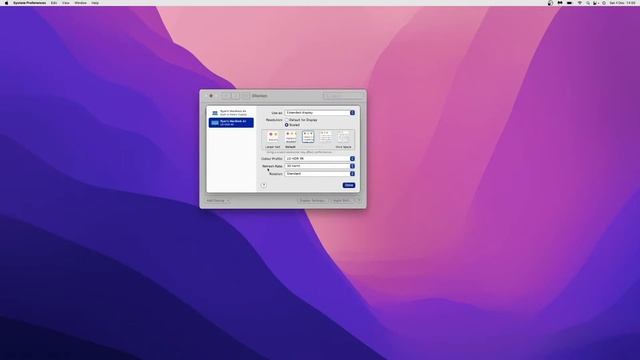This screenshot has width=640, height=360.
Task: Pick the More Space resolution thumbnail
Action: click(343, 137)
